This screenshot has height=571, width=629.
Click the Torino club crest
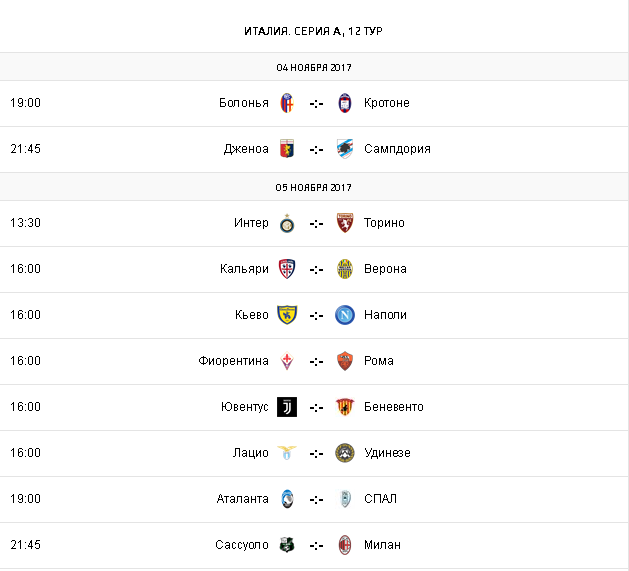345,223
